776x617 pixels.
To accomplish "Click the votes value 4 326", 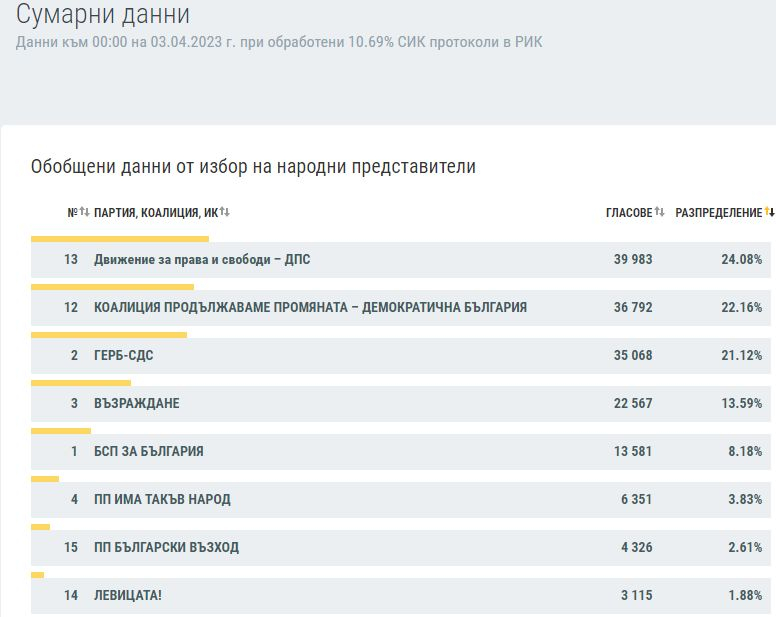I will [x=636, y=547].
